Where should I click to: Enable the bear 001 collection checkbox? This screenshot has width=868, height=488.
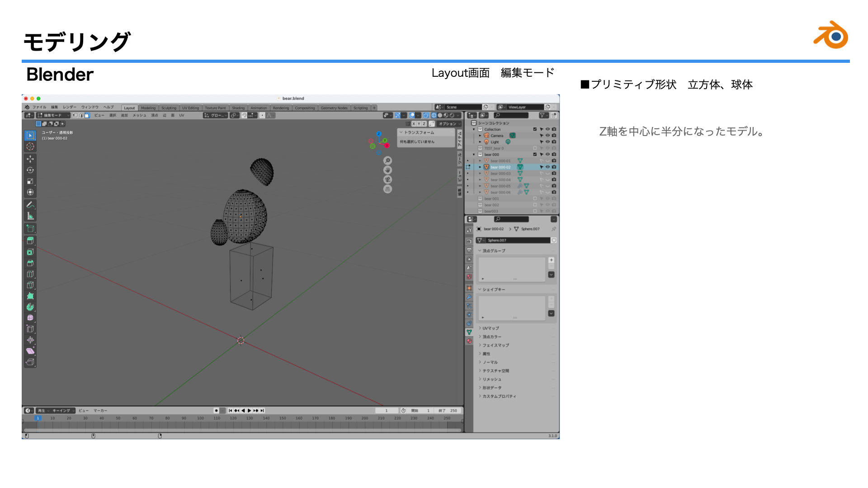click(x=535, y=199)
